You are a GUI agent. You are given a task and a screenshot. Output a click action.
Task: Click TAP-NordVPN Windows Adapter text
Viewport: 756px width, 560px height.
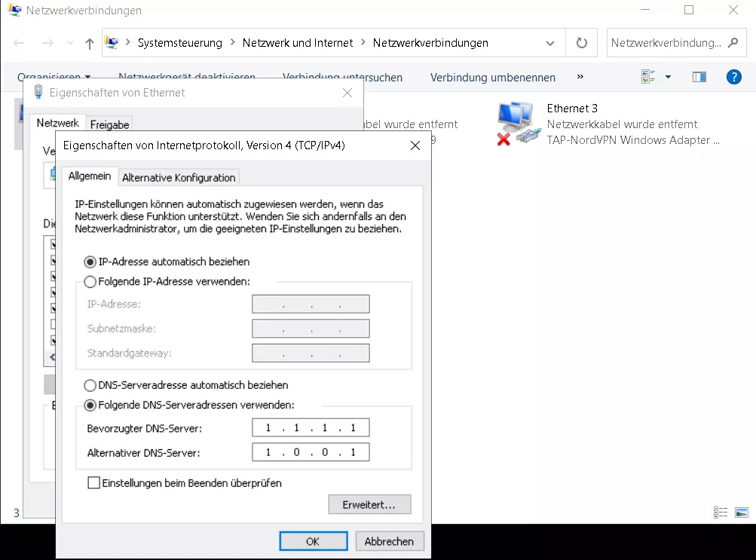633,140
